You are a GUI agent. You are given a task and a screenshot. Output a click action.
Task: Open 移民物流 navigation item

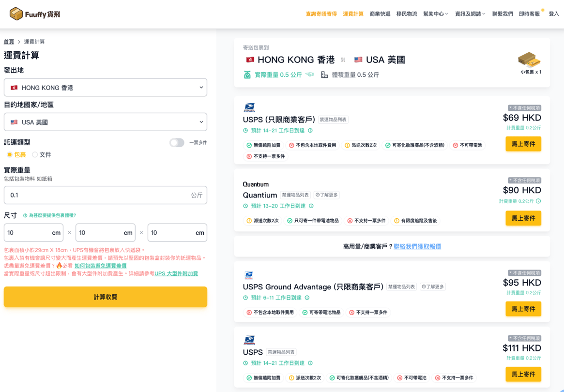click(x=406, y=14)
